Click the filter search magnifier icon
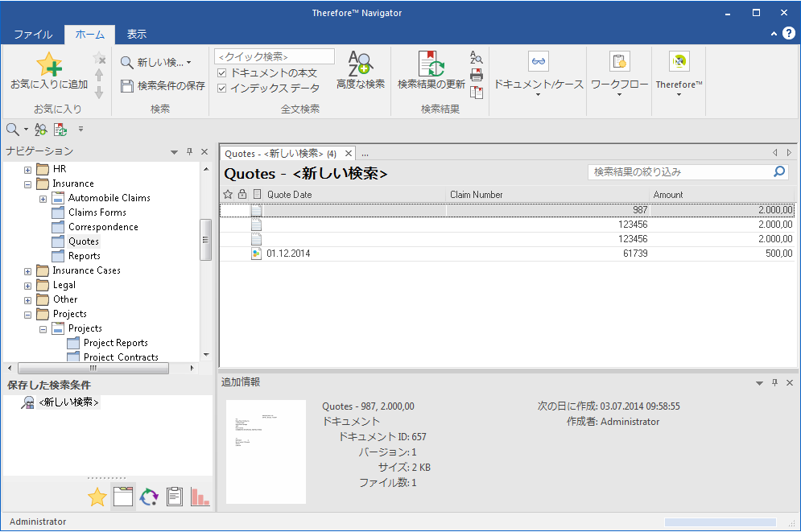The image size is (801, 532). point(779,172)
